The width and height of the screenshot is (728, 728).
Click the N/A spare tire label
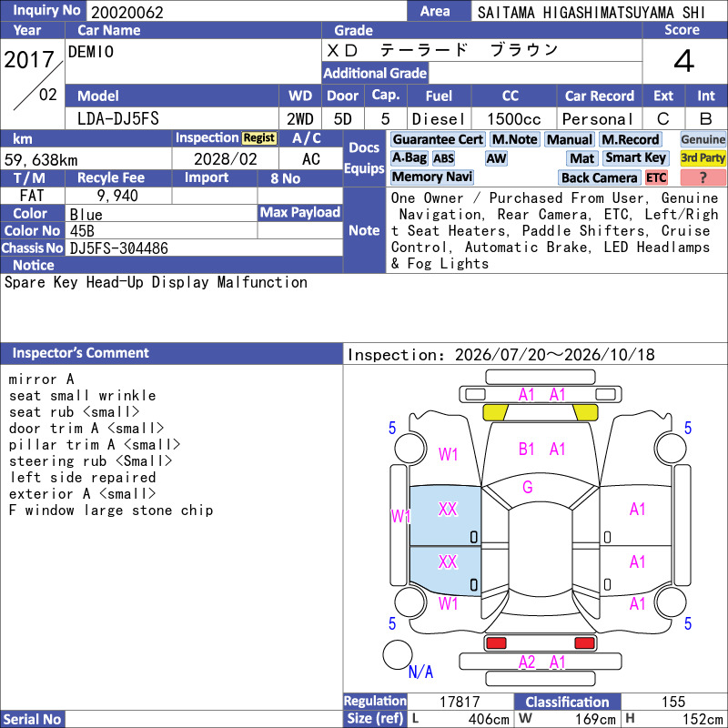click(x=420, y=672)
